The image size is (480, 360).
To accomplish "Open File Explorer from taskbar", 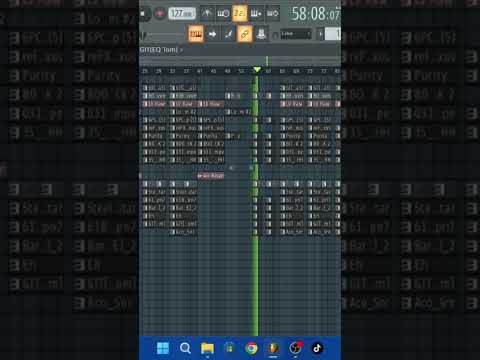I will coord(207,348).
